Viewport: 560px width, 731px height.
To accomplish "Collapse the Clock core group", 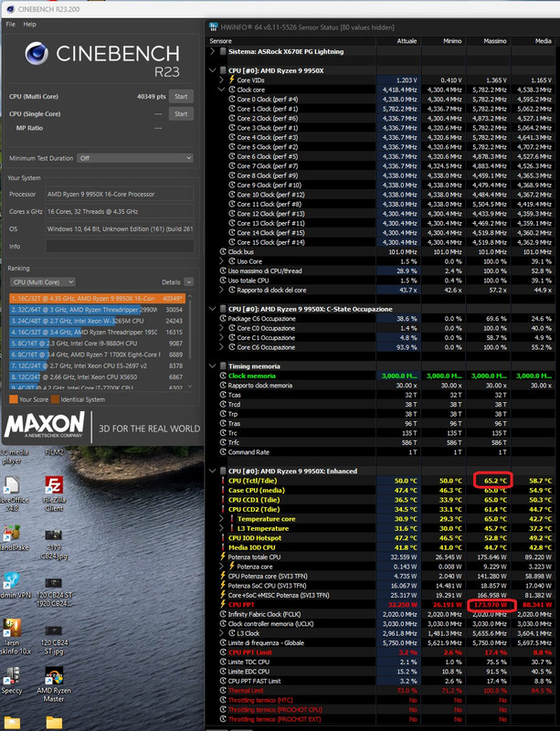I will [x=221, y=90].
